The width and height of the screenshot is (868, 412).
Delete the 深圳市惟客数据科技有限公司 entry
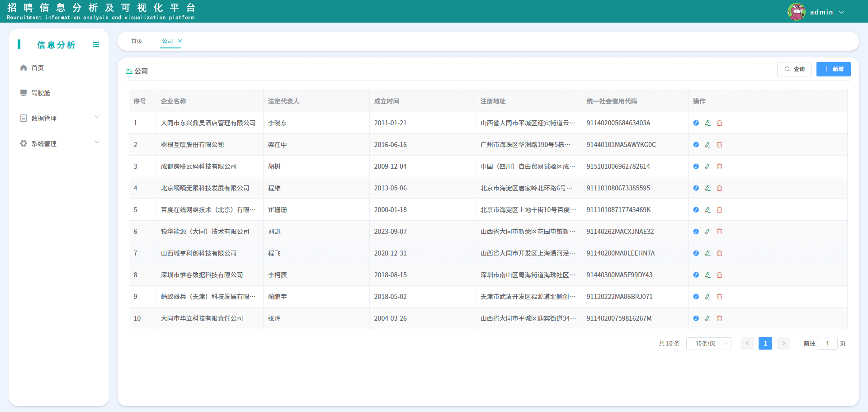719,275
